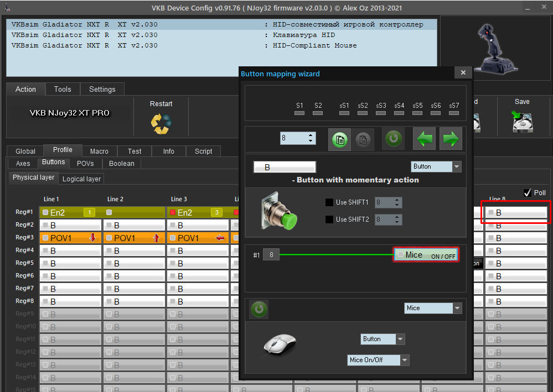Switch to the Test tab
The image size is (553, 392).
(x=135, y=151)
